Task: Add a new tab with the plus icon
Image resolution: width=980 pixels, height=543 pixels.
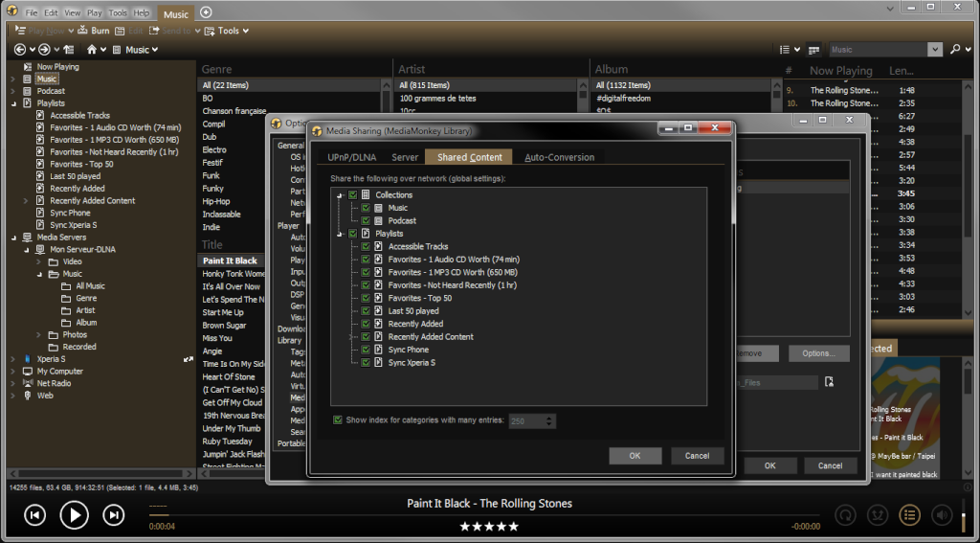Action: [x=206, y=12]
